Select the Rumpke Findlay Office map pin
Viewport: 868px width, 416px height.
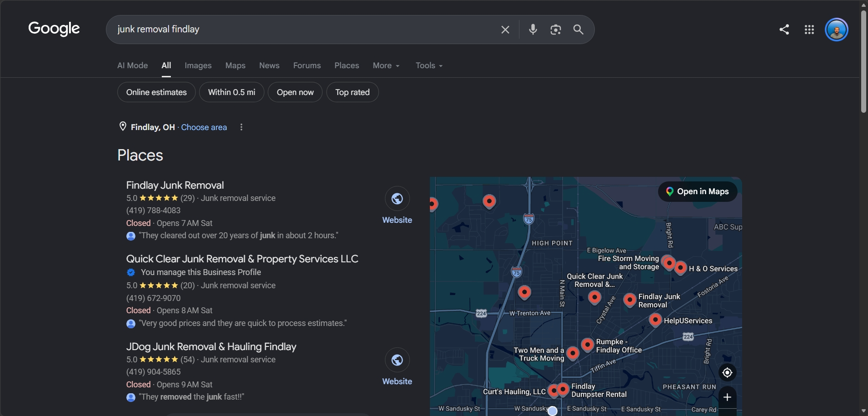[x=588, y=345]
